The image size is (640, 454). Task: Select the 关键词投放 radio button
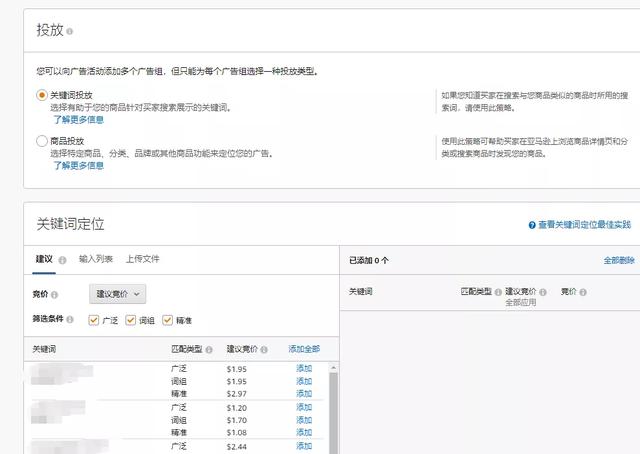(42, 95)
